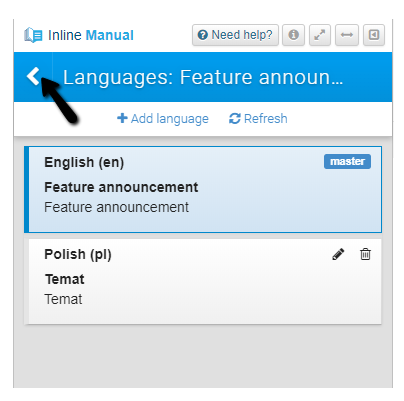
Task: Click the bold Feature announcement title
Action: (121, 187)
